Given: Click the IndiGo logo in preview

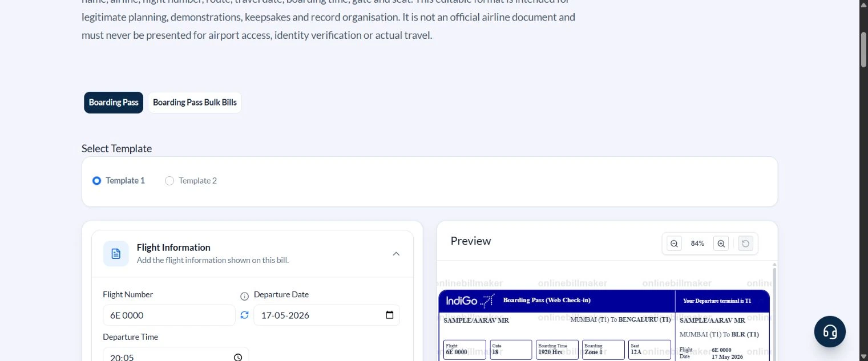Looking at the screenshot, I should (x=470, y=301).
